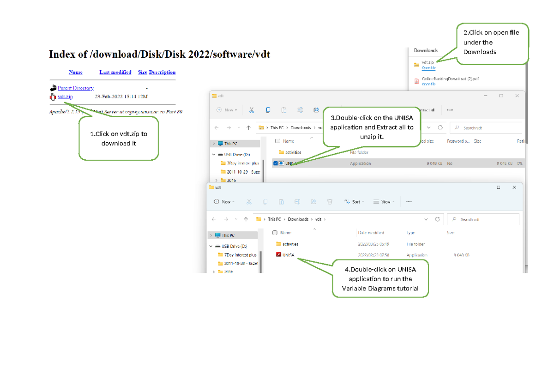
Task: Click Open file under vdt.zip in Downloads
Action: tap(428, 68)
